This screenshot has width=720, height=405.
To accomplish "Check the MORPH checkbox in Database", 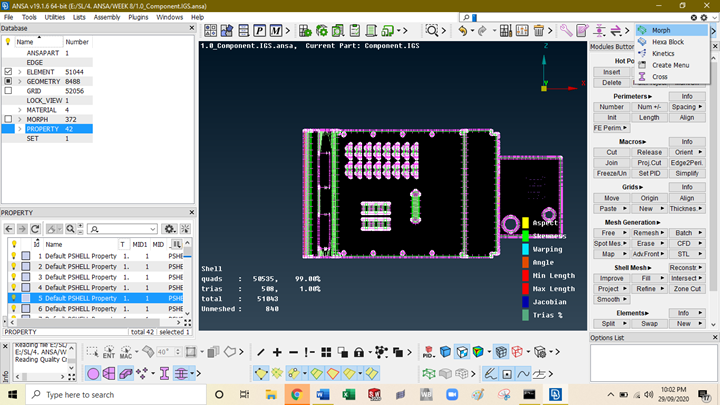I will 8,119.
